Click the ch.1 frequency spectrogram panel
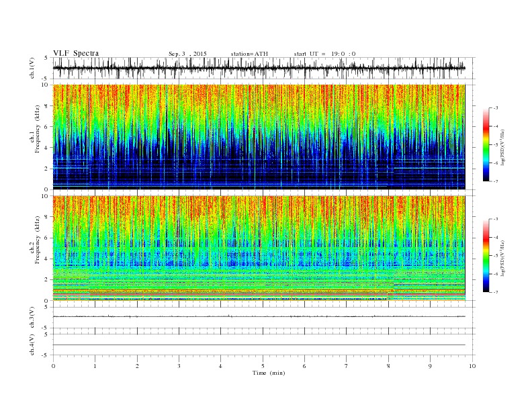 point(259,137)
